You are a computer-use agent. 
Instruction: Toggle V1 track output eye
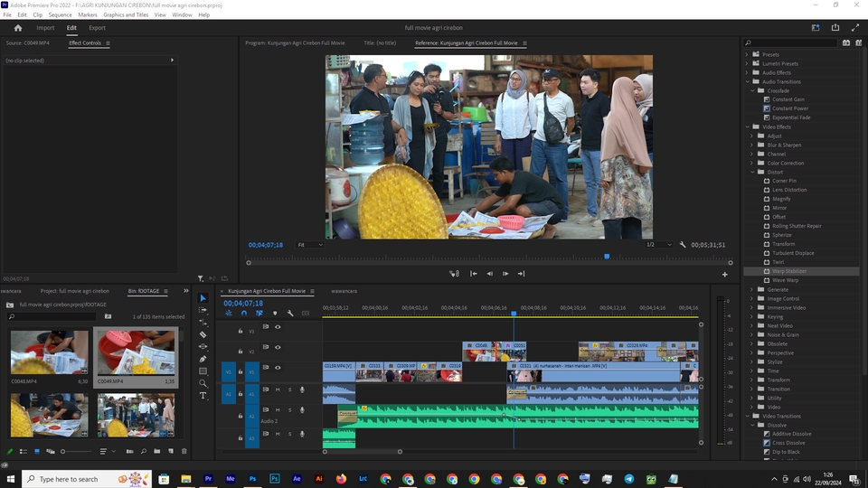pyautogui.click(x=278, y=368)
